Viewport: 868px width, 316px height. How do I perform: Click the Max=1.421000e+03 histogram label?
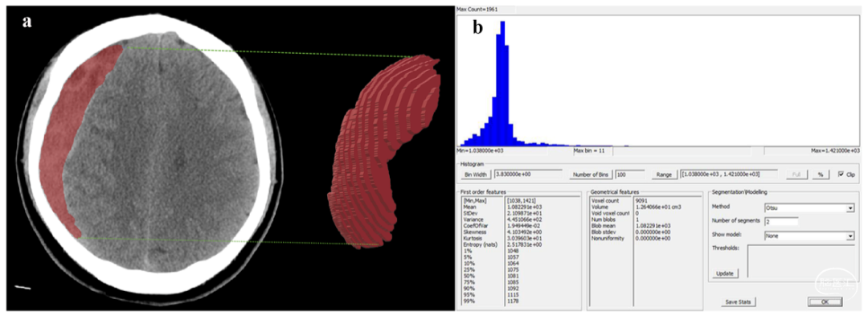[x=835, y=150]
